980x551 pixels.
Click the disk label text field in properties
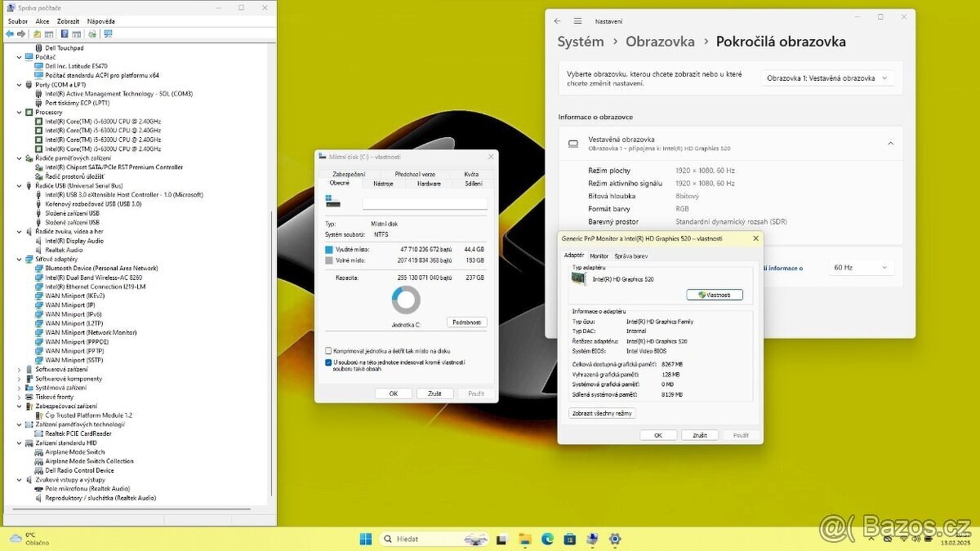pos(425,203)
